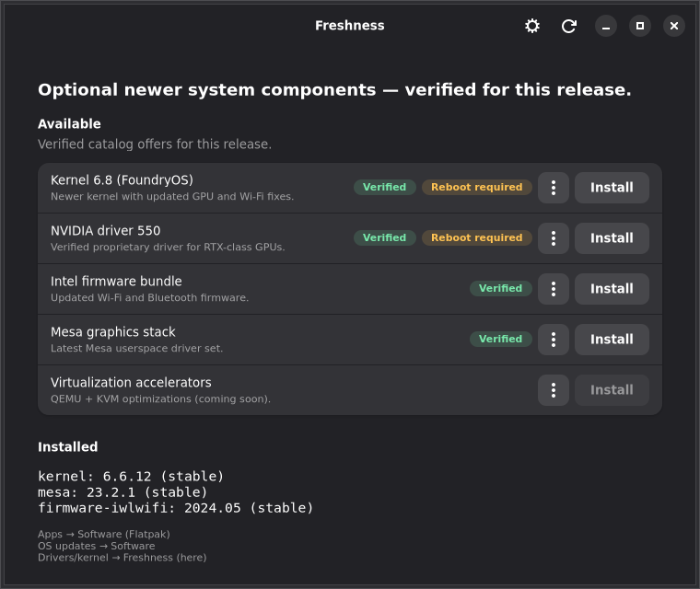
Task: Click 'Verified proprietary driver for RTX-class GPUs' text
Action: [168, 248]
